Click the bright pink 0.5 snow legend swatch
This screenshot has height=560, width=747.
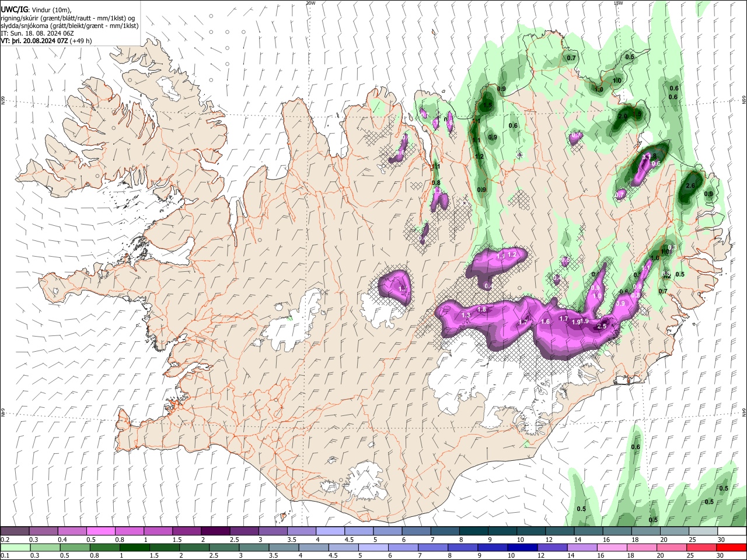pos(100,531)
